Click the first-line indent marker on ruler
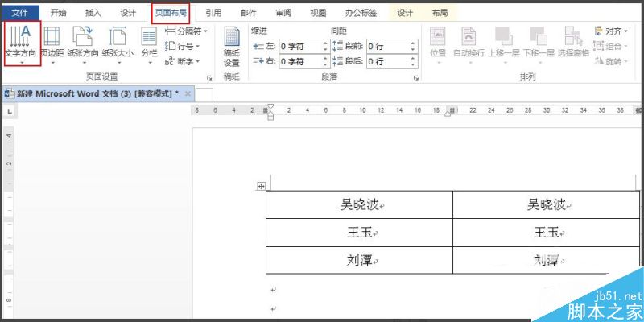Image resolution: width=644 pixels, height=322 pixels. coord(270,107)
